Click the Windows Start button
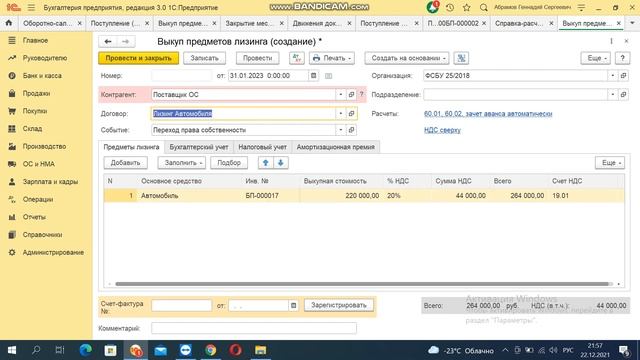 (x=11, y=350)
